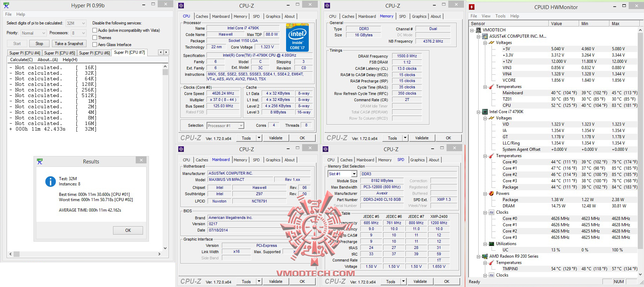Switch to the Caches tab in the CPU-tab window
The width and height of the screenshot is (644, 287).
[x=202, y=16]
